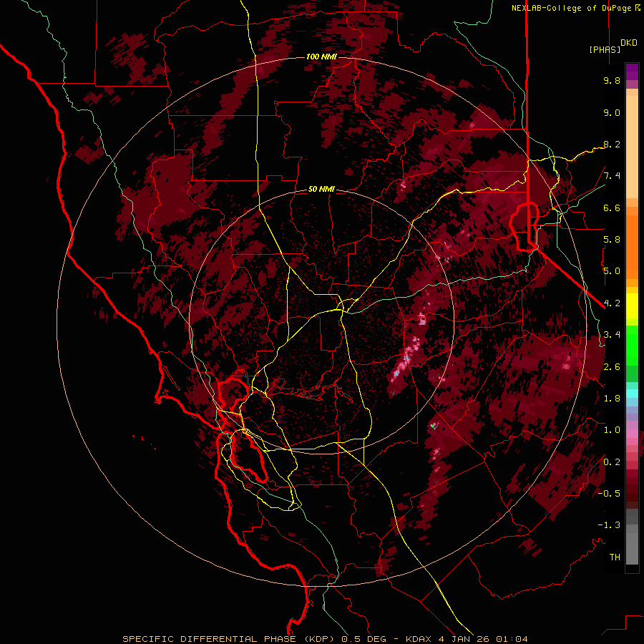The height and width of the screenshot is (644, 644).
Task: Click the 3.4 value on color scale
Action: tap(612, 335)
